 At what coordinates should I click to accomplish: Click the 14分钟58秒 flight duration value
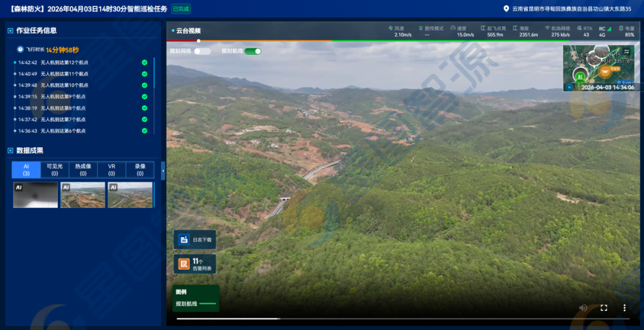(x=63, y=49)
